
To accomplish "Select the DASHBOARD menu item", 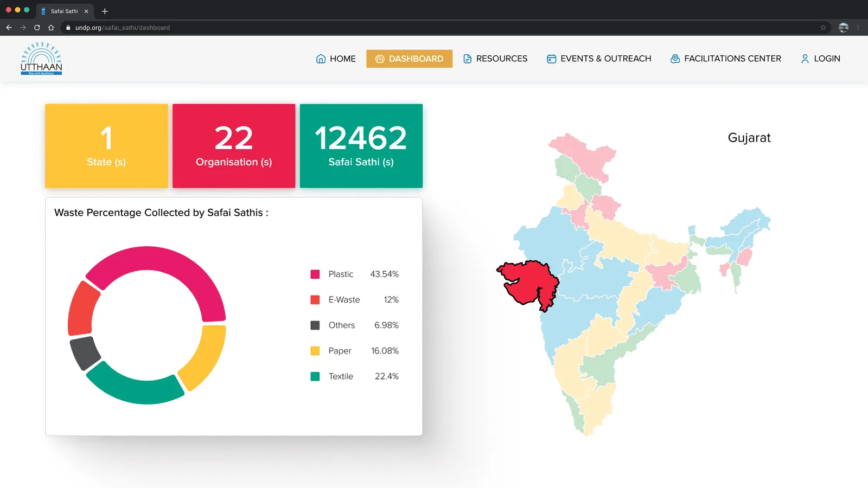I will (x=410, y=59).
